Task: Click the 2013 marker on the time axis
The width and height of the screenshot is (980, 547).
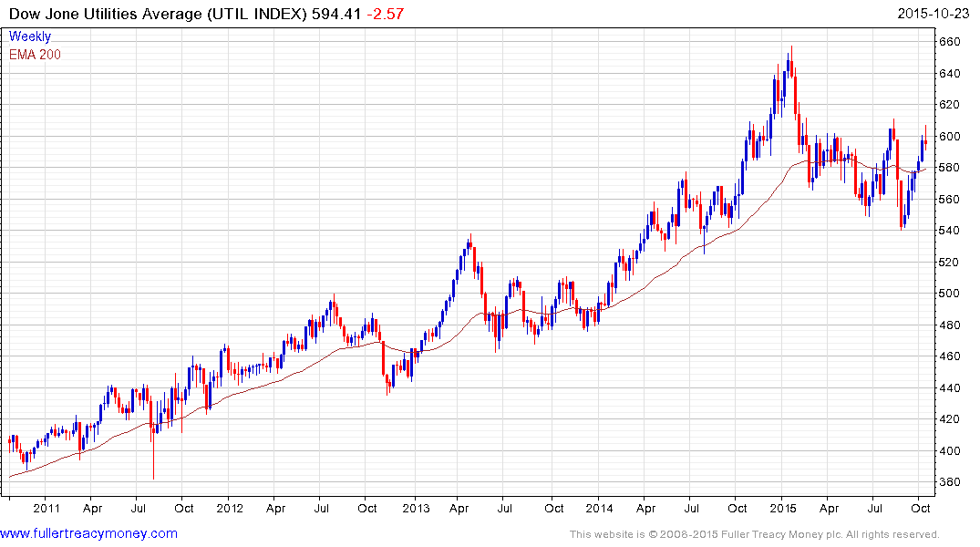Action: (x=415, y=508)
